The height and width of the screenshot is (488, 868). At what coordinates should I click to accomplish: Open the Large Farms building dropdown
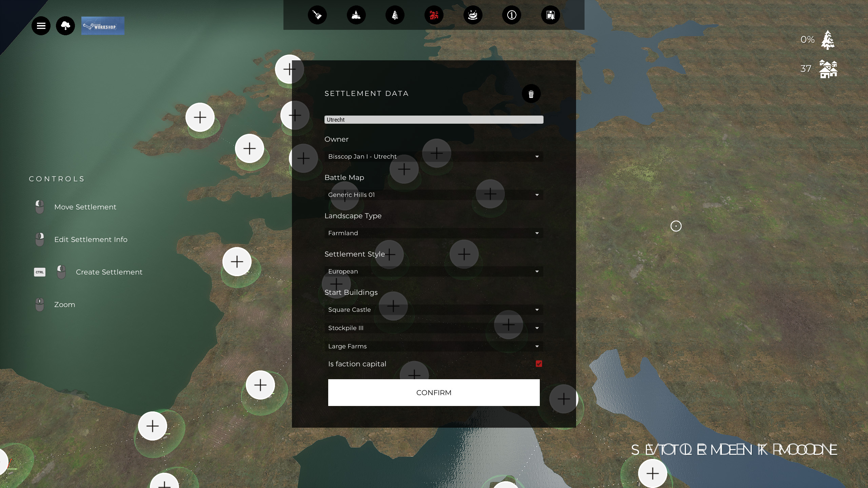(x=434, y=346)
